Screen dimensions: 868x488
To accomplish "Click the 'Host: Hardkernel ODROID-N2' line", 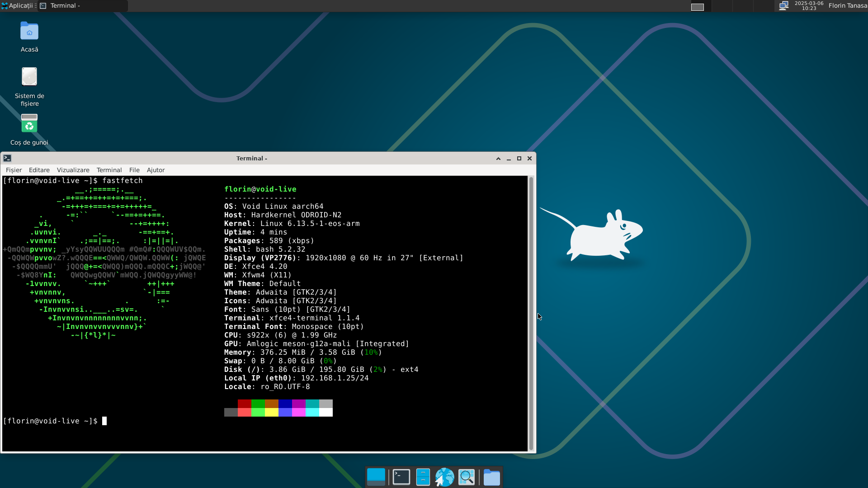I will pyautogui.click(x=283, y=215).
